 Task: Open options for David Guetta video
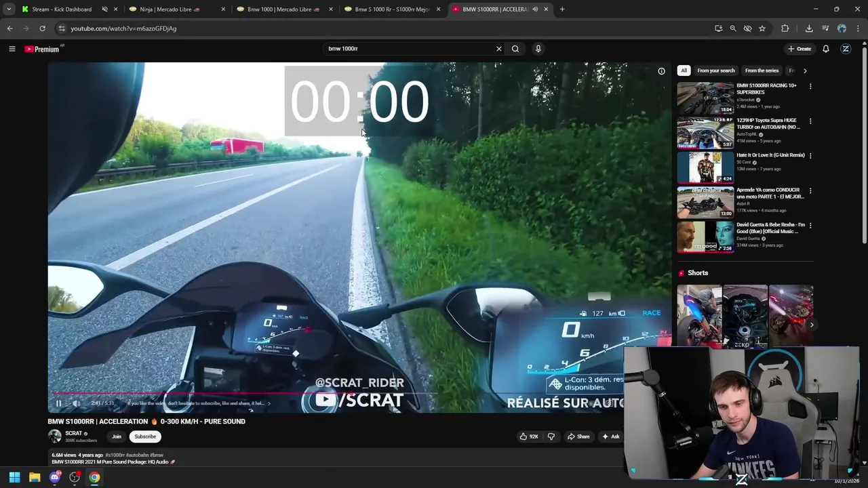click(x=810, y=225)
